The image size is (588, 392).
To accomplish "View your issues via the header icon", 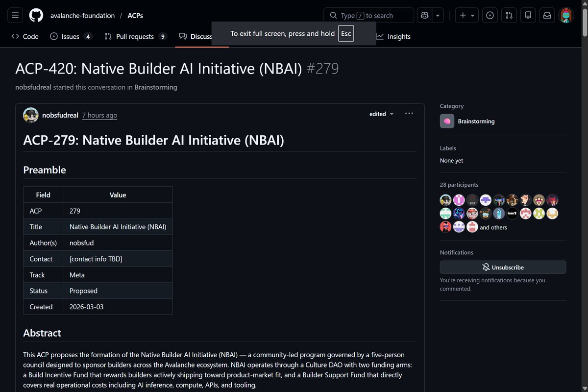I will pyautogui.click(x=490, y=15).
